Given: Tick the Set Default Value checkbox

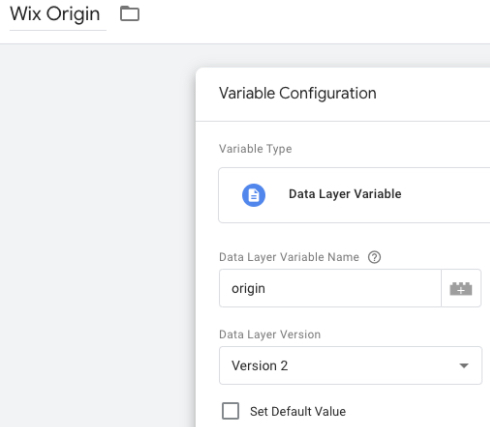Looking at the screenshot, I should click(x=230, y=411).
